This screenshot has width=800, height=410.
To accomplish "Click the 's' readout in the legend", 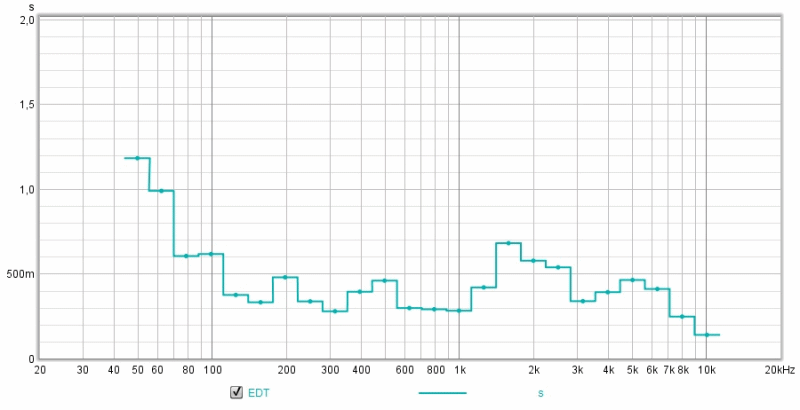I will [x=540, y=393].
